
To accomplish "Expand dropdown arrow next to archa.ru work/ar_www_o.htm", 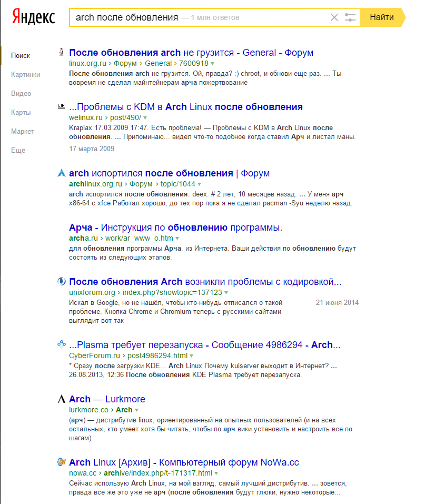I will pos(177,239).
